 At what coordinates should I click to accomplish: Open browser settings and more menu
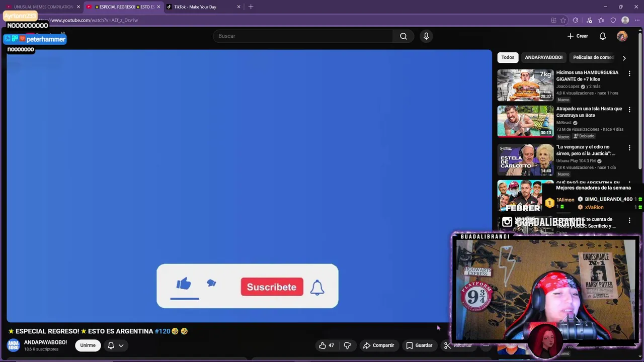pyautogui.click(x=637, y=20)
